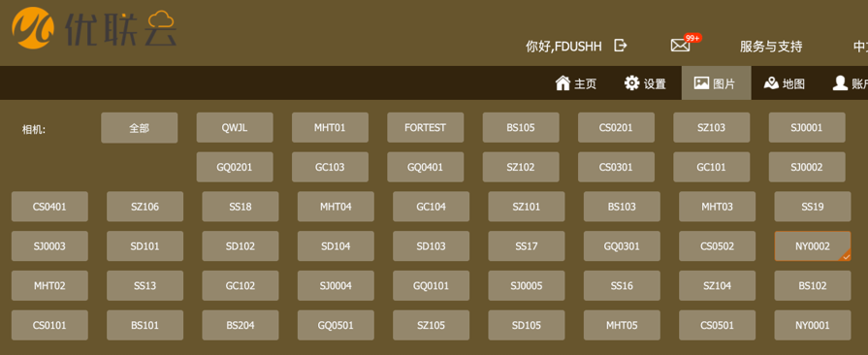
Task: Click the 99+ notification badge
Action: (692, 38)
